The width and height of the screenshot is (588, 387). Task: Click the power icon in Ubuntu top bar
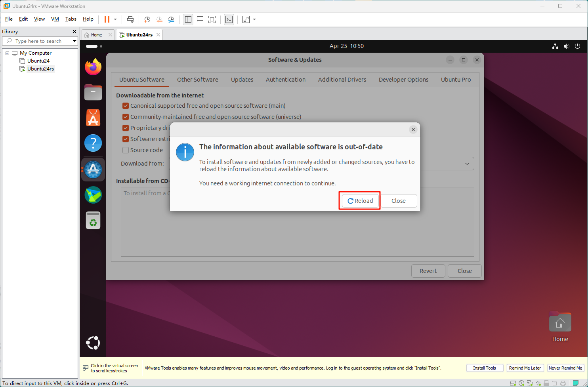click(x=577, y=46)
